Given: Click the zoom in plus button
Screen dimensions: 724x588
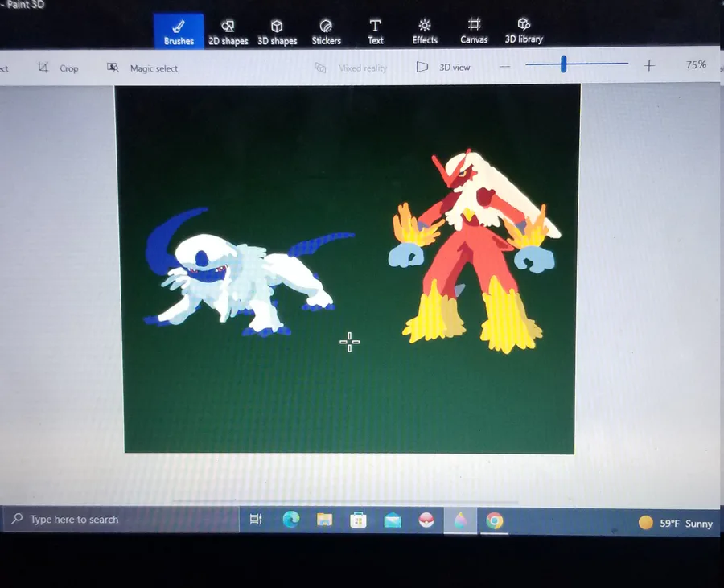Looking at the screenshot, I should 648,65.
